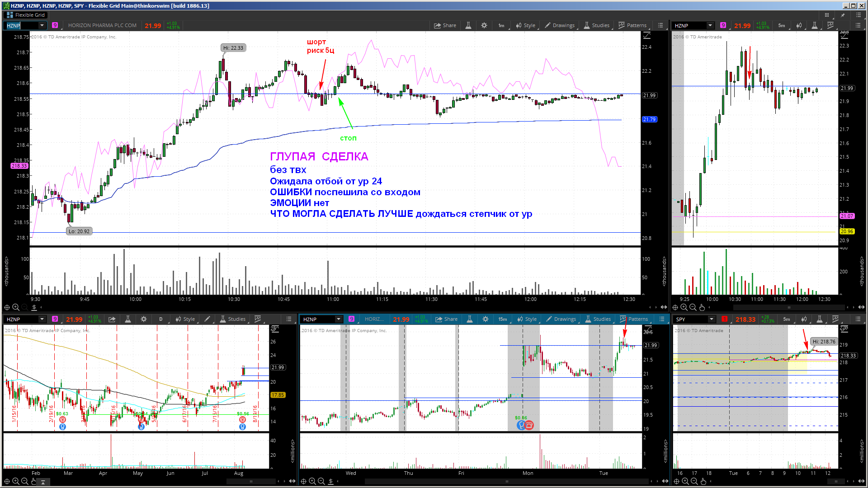Open list menu icon in daily chart

[289, 319]
